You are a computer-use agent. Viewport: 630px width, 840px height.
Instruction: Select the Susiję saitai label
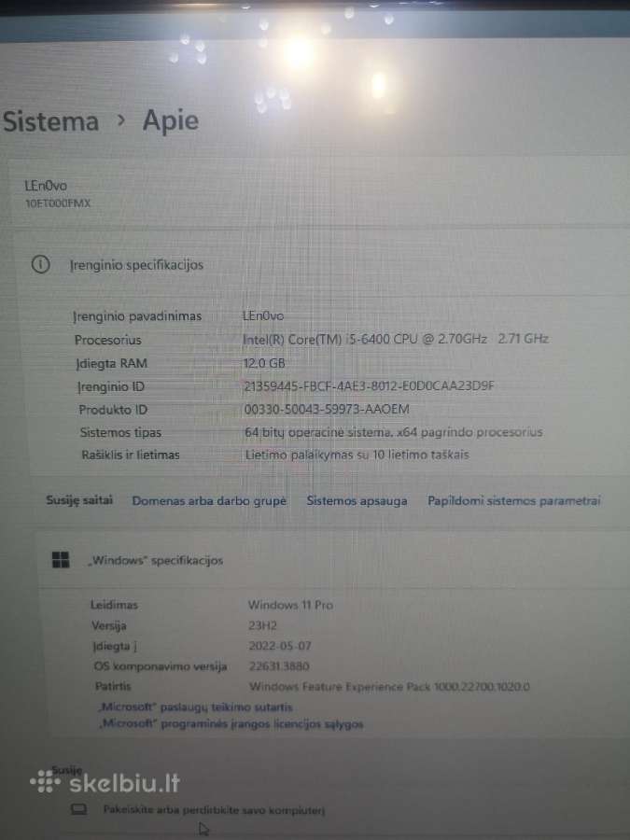79,500
